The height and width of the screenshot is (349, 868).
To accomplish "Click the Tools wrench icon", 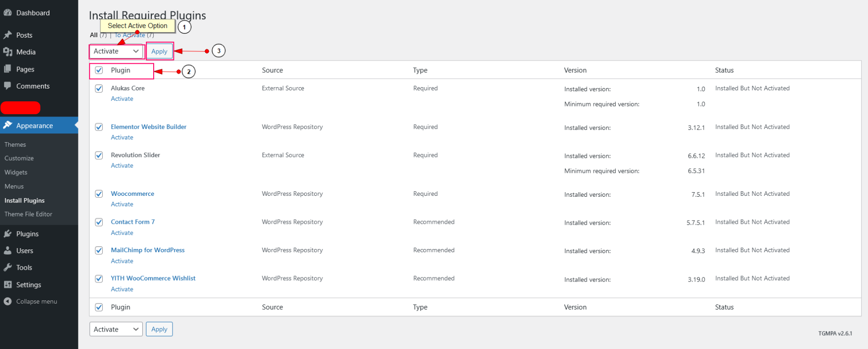I will tap(8, 267).
